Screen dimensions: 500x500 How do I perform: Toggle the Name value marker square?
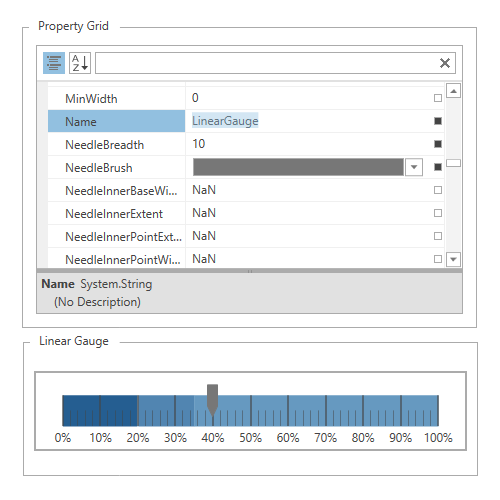point(438,121)
